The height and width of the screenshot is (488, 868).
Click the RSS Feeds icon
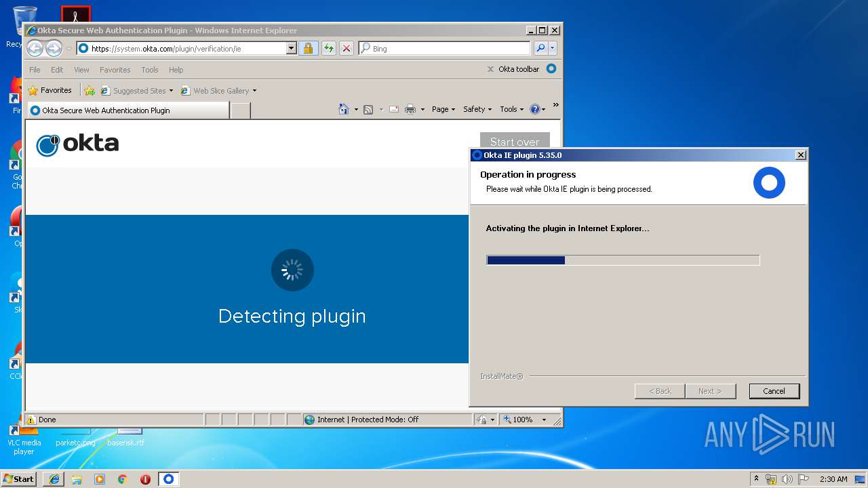368,109
